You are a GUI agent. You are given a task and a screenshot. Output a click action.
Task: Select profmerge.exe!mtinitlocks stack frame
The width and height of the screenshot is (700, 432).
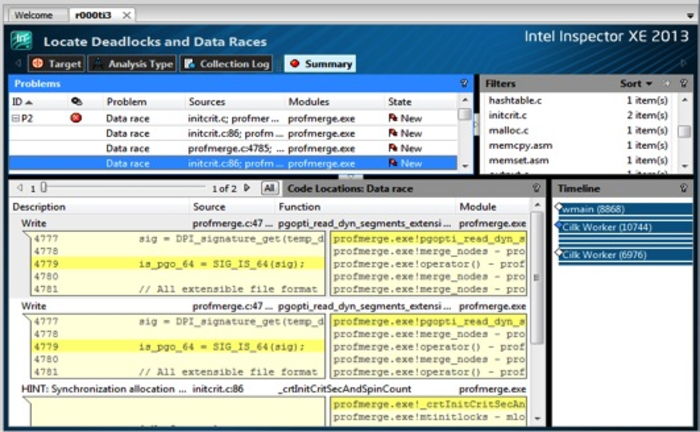click(429, 417)
